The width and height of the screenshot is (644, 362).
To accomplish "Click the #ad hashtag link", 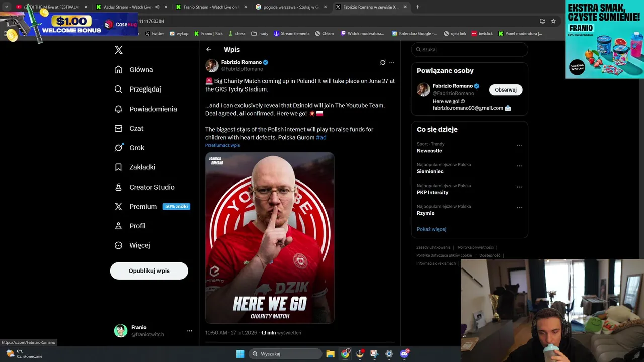I will [321, 137].
